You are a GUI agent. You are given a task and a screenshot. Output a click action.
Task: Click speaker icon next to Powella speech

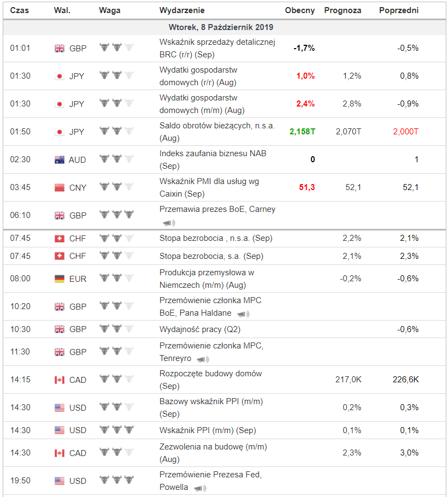pyautogui.click(x=200, y=488)
